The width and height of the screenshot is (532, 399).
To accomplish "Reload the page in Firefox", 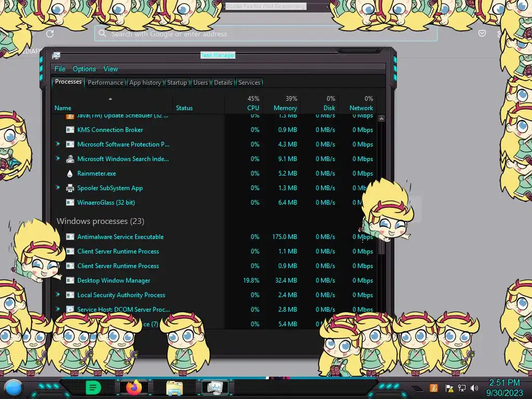I will tap(50, 34).
